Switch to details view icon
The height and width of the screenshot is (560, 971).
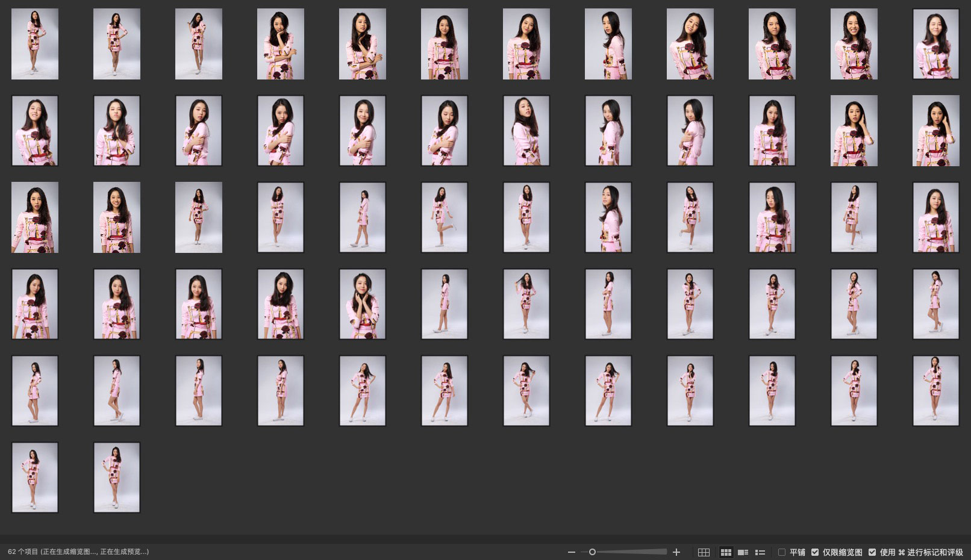(743, 552)
